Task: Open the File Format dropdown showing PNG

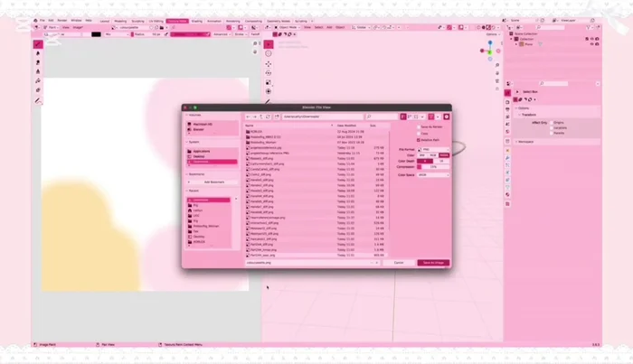Action: click(433, 150)
